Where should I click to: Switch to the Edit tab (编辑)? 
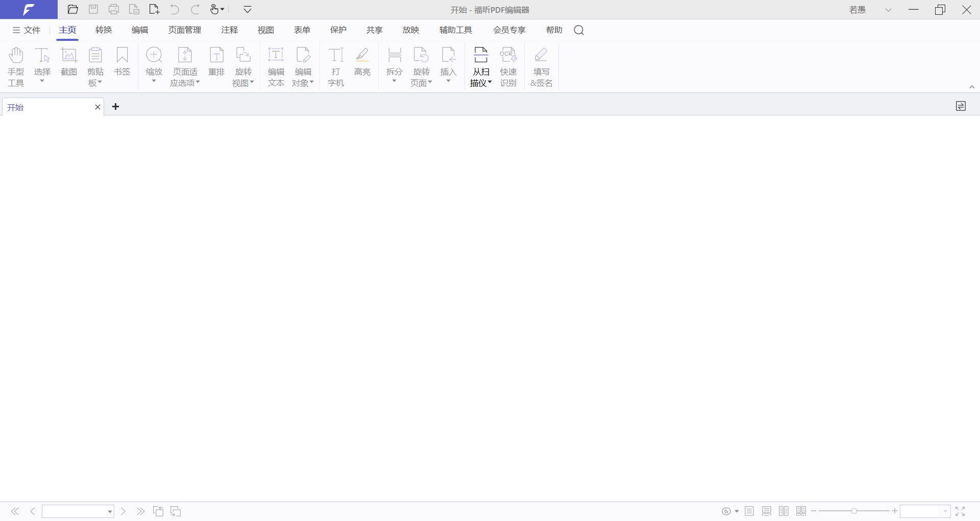[x=140, y=30]
